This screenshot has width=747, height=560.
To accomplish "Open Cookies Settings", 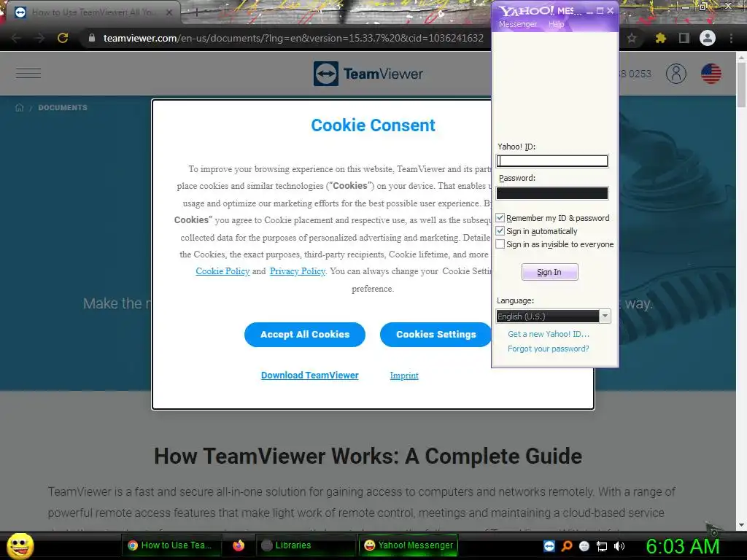I will tap(436, 334).
